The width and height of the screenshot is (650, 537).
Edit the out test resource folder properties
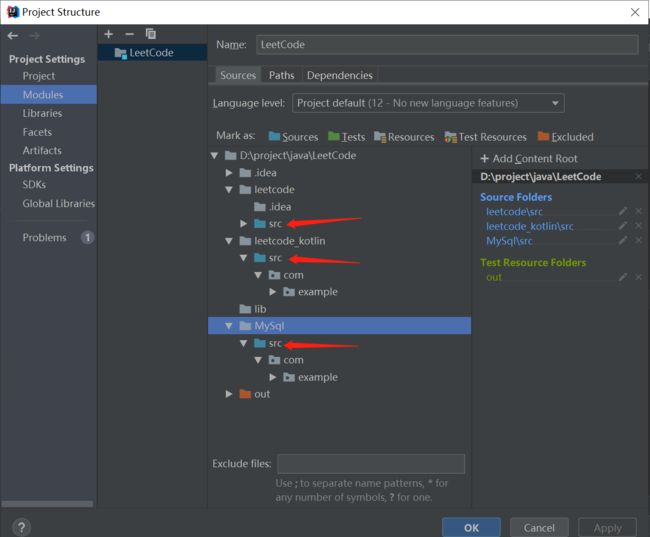623,277
